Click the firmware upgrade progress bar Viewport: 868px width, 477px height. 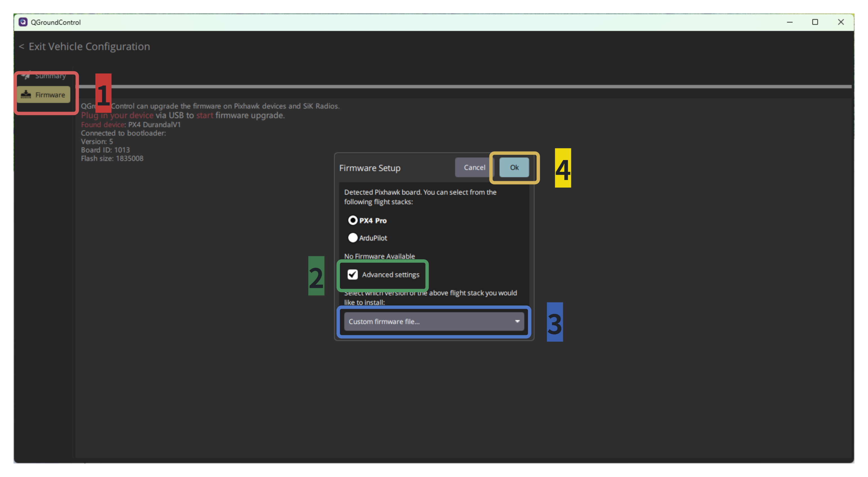tap(465, 87)
